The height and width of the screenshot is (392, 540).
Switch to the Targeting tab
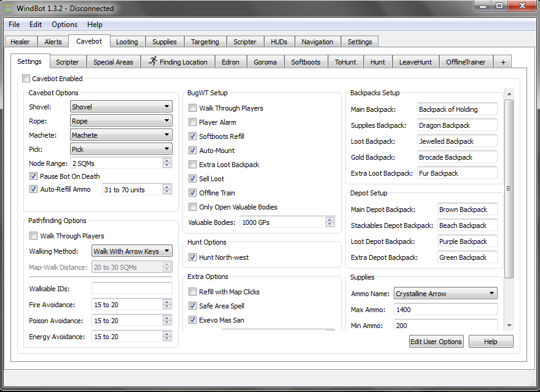click(x=205, y=42)
